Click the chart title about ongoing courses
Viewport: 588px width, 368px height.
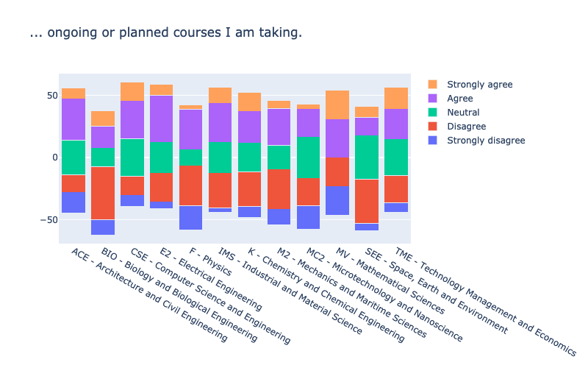166,32
